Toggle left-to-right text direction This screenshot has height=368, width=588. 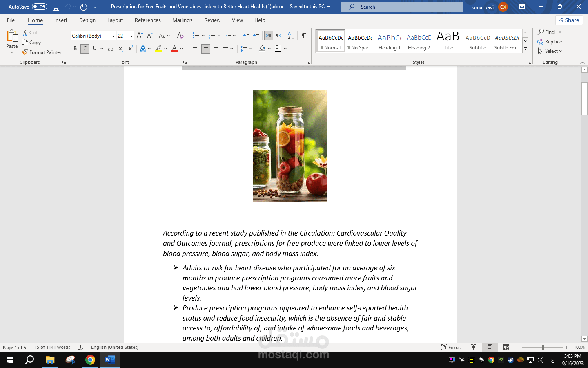click(269, 36)
